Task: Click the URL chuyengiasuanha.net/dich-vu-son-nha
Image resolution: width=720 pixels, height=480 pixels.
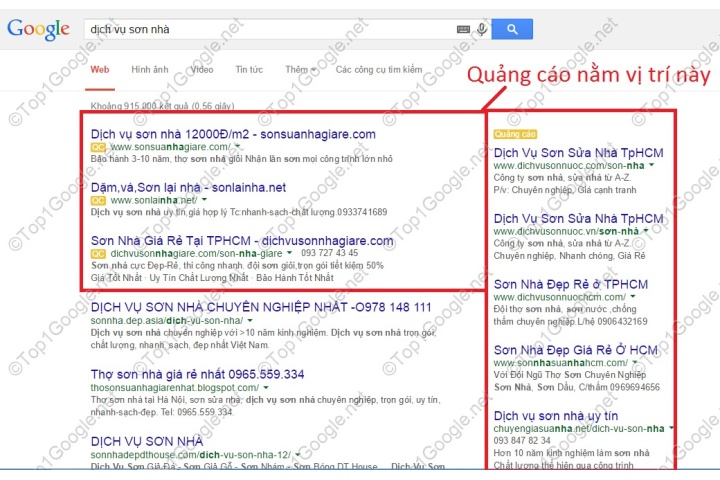Action: pos(579,429)
